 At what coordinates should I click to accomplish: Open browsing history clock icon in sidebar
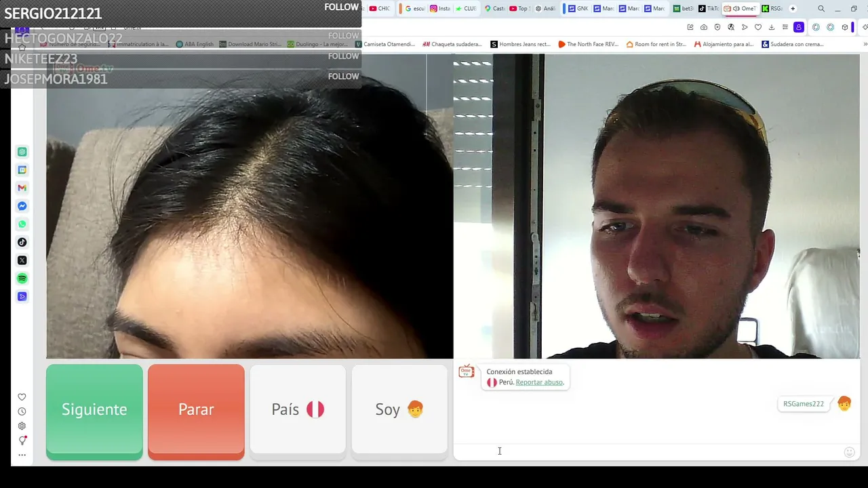pos(22,411)
